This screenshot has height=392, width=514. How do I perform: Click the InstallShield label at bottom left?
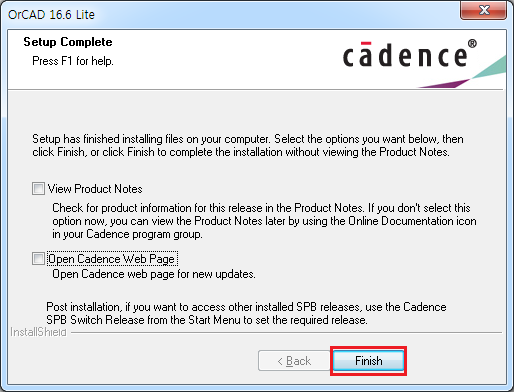[x=38, y=332]
